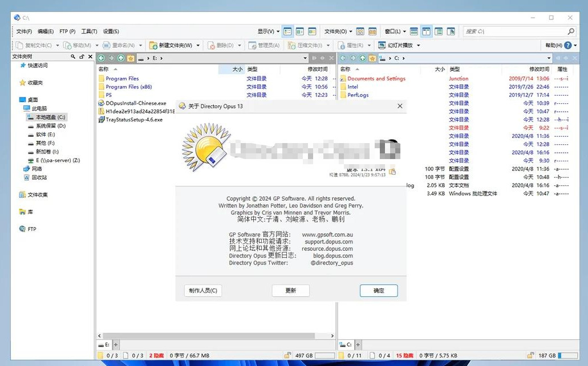Image resolution: width=588 pixels, height=366 pixels.
Task: Toggle the folder tree lock icon
Action: click(x=82, y=56)
